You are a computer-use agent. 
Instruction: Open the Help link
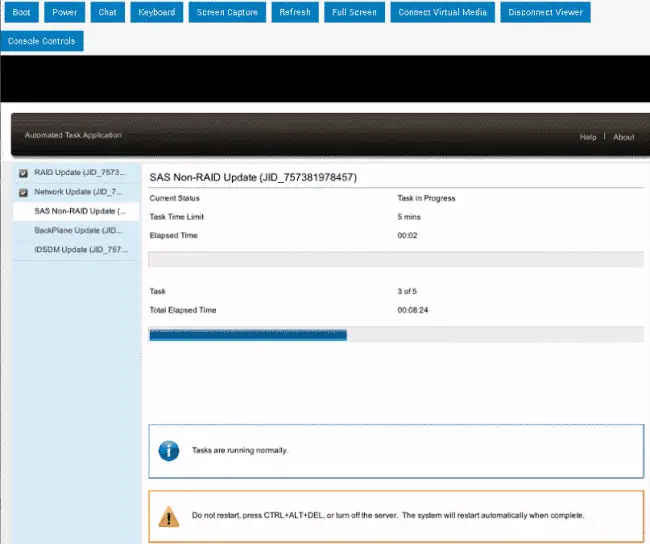point(588,137)
